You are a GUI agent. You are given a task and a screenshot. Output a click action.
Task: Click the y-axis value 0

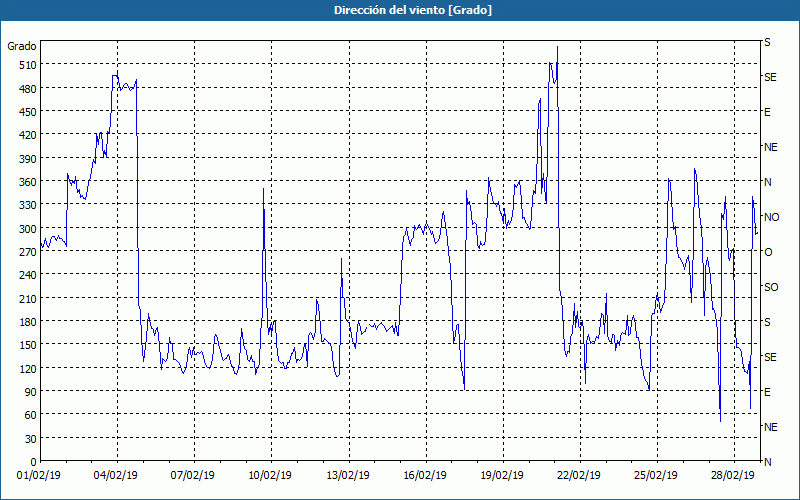(x=34, y=462)
